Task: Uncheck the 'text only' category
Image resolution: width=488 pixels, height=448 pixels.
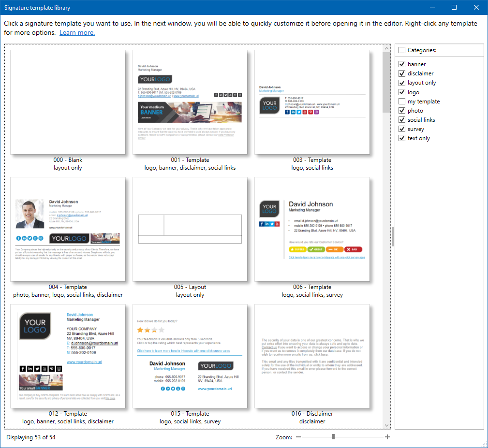Action: pos(402,138)
